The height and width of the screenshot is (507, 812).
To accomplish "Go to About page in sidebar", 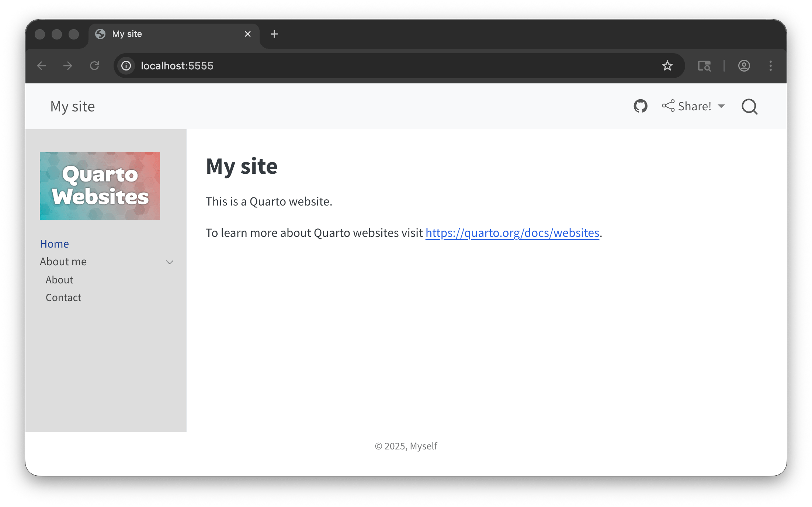I will pyautogui.click(x=59, y=280).
